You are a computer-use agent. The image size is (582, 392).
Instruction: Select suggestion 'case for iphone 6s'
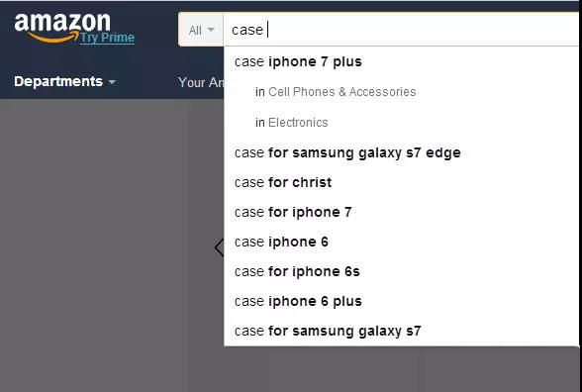pos(402,271)
